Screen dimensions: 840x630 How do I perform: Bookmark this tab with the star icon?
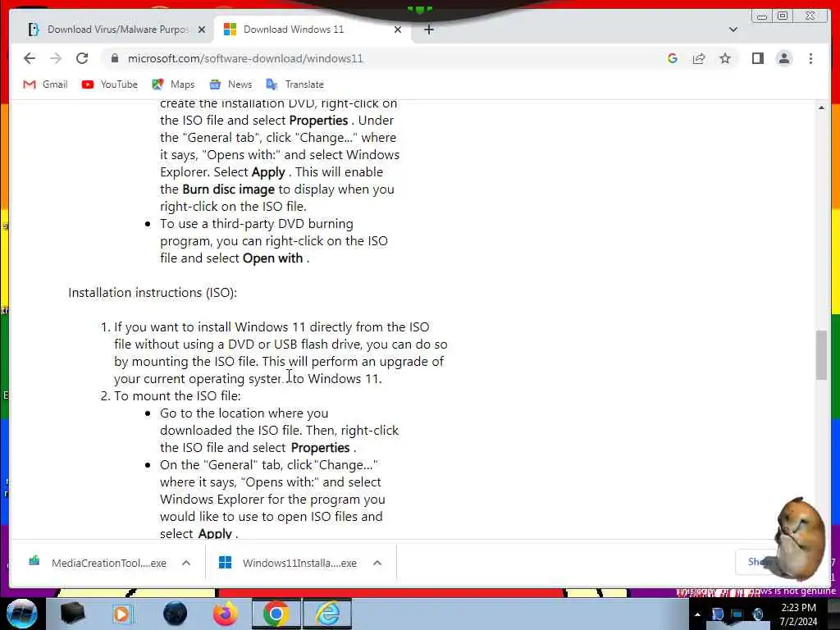point(725,58)
